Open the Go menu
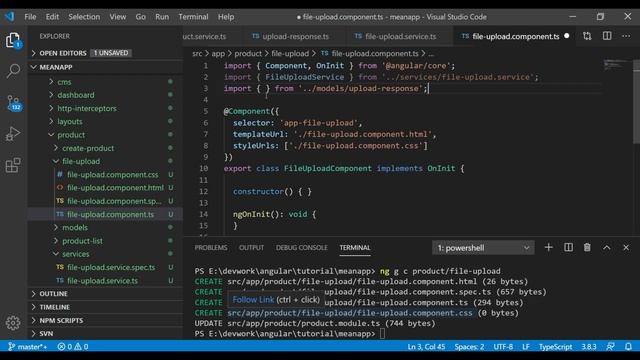Image resolution: width=640 pixels, height=360 pixels. [140, 17]
